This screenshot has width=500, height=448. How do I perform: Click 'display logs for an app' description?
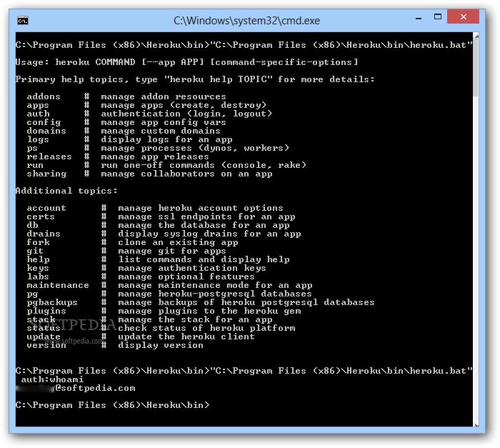(166, 139)
